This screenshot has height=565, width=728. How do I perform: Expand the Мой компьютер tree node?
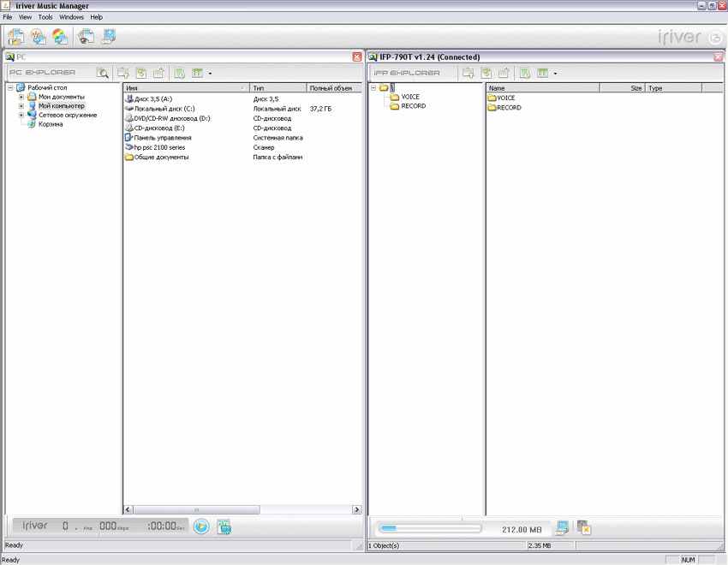coord(21,106)
